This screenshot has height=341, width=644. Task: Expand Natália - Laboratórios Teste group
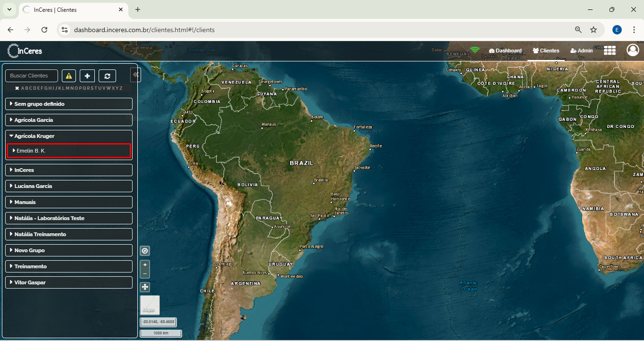point(69,218)
